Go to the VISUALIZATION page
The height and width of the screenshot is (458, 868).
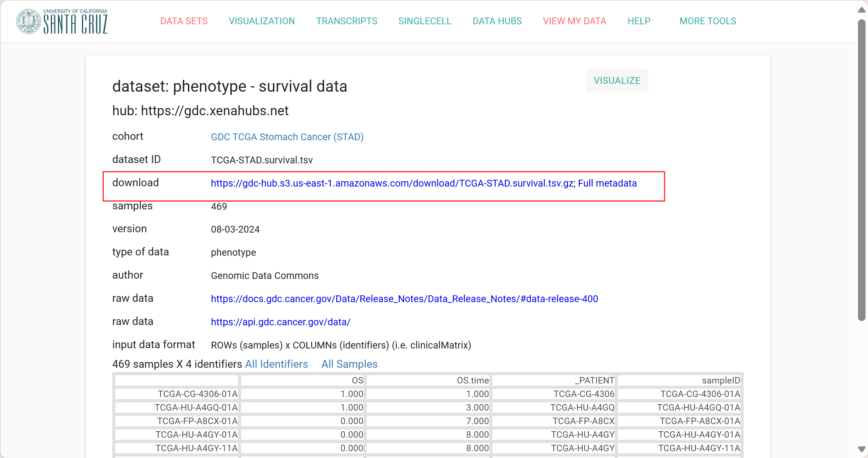(262, 21)
